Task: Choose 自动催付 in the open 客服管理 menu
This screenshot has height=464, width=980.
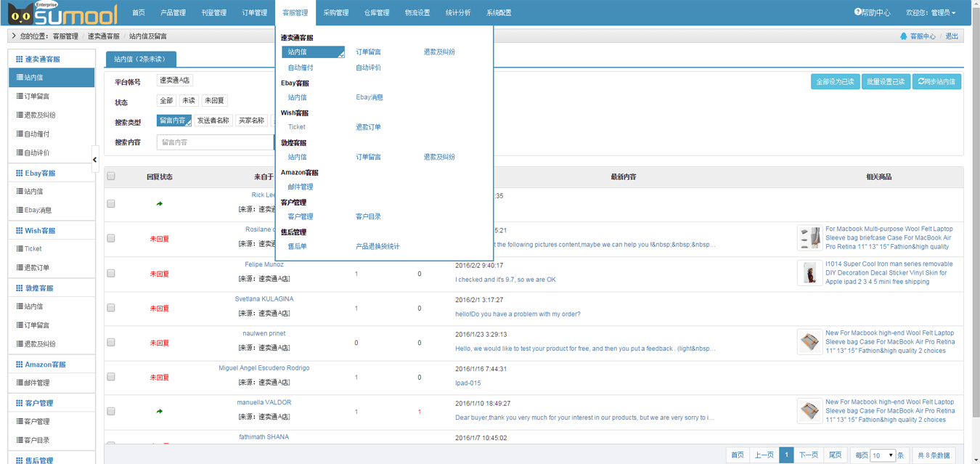Action: pyautogui.click(x=301, y=68)
